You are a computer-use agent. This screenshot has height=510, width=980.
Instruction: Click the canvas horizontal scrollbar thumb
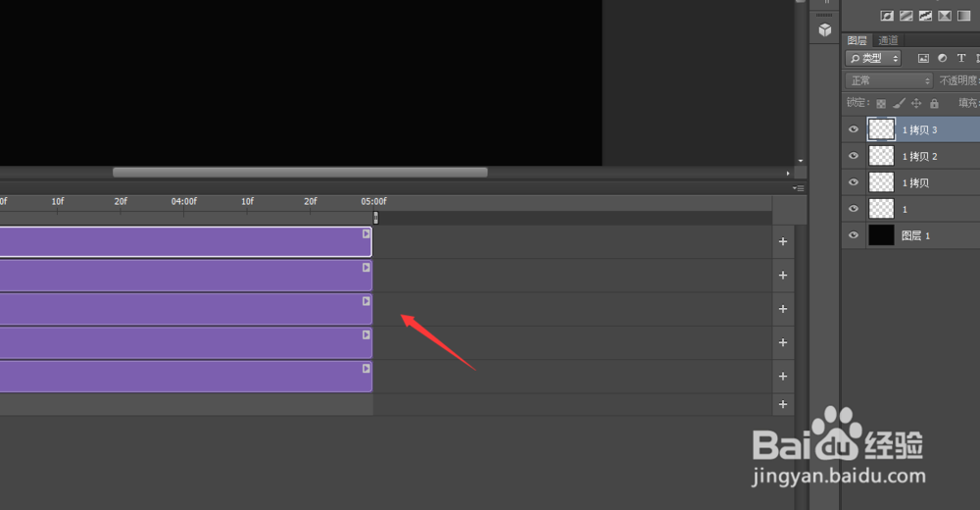300,172
